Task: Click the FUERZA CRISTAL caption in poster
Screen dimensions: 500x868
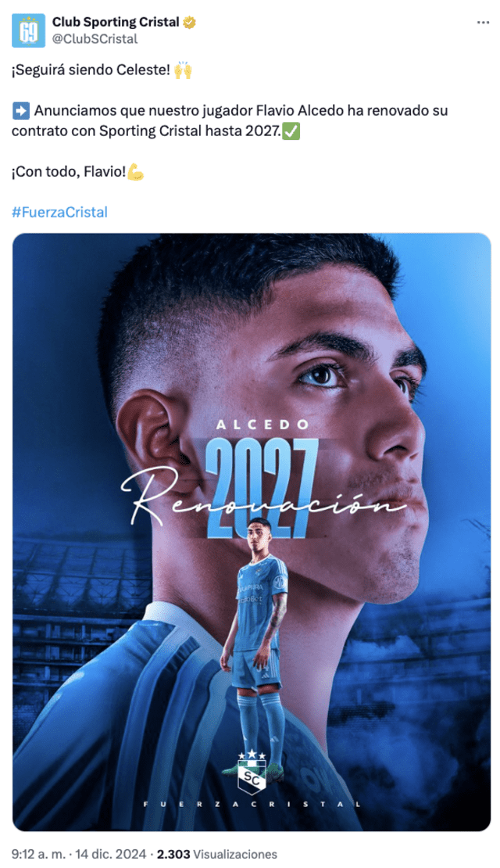Action: (252, 804)
